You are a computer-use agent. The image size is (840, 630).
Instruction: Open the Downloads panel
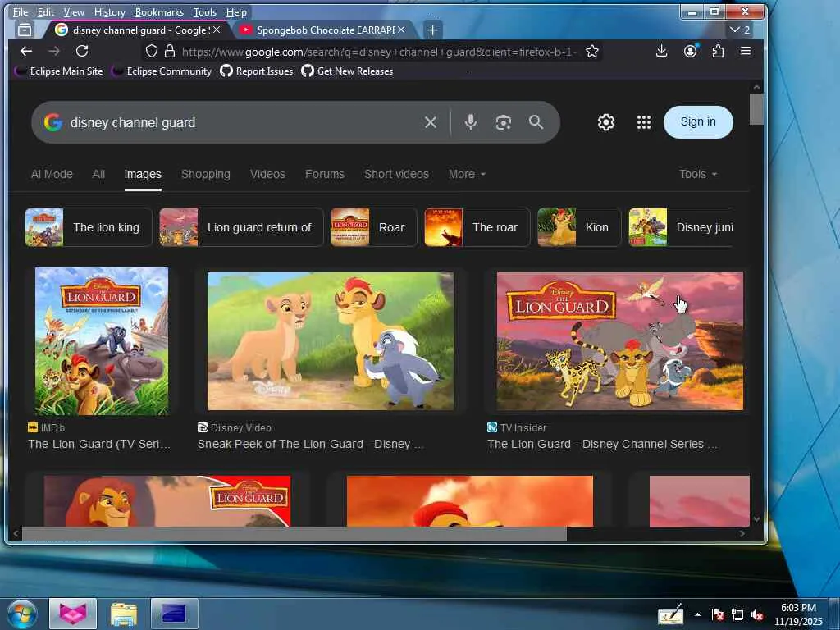(x=662, y=52)
